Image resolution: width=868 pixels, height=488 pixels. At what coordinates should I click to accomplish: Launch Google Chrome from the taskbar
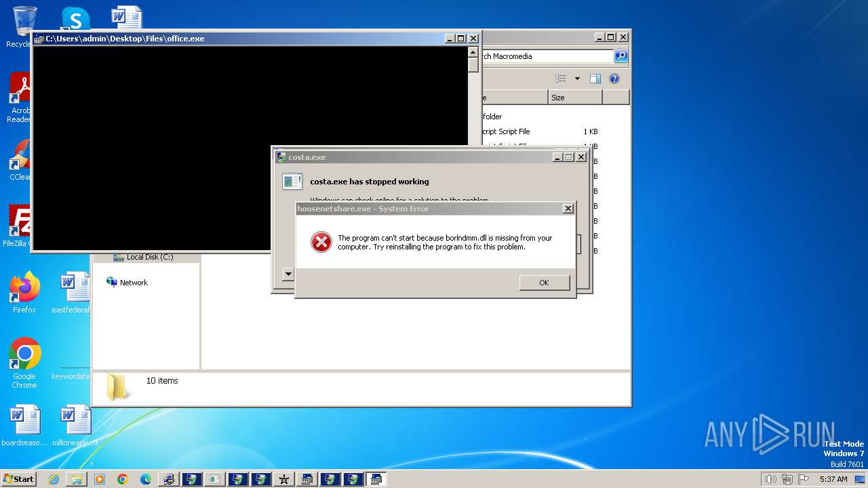(123, 479)
